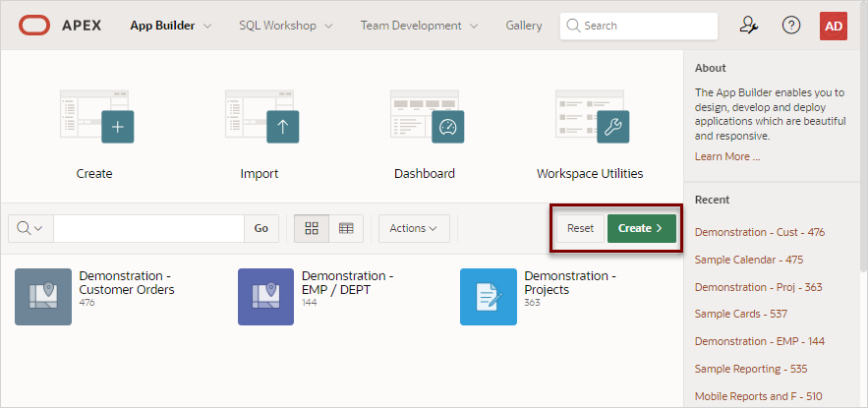Click the Workspace Utilities tile label

click(590, 174)
